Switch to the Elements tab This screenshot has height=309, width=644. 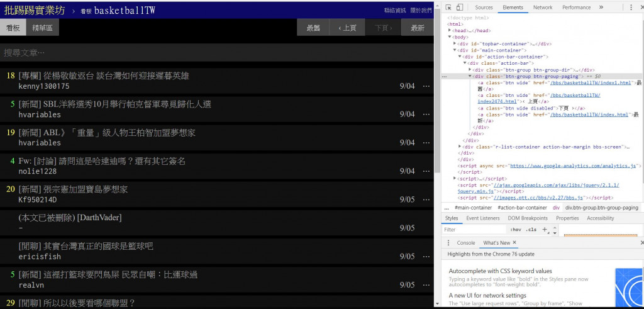pyautogui.click(x=513, y=8)
